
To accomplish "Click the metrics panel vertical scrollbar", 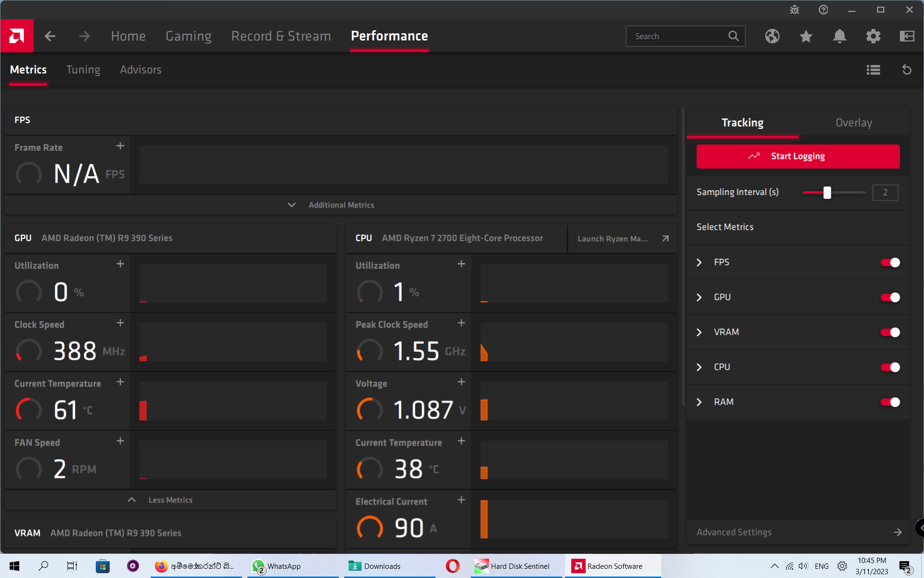I will 683,258.
